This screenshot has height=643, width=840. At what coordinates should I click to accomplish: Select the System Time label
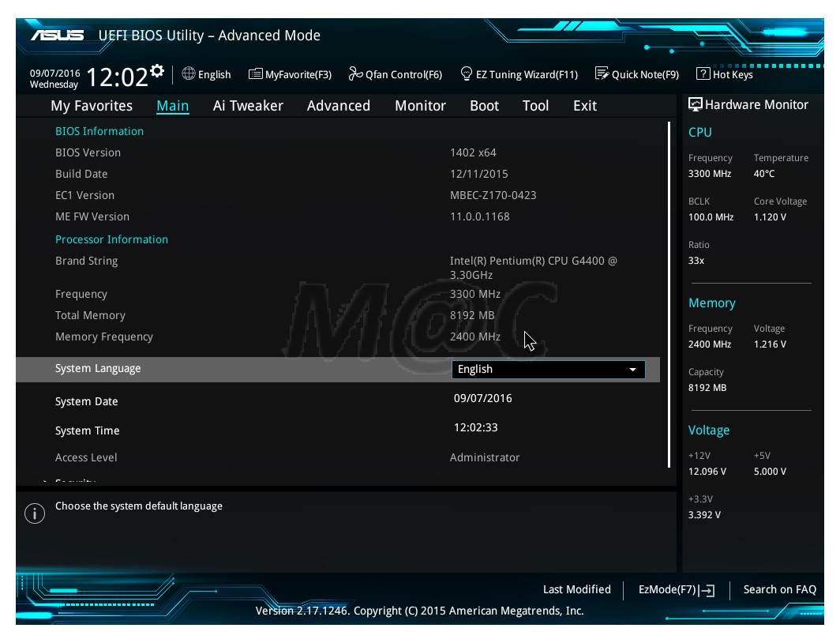click(88, 431)
